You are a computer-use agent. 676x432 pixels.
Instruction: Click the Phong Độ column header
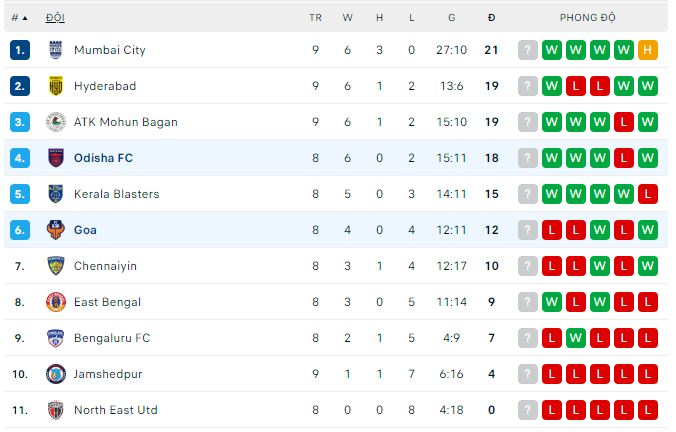pyautogui.click(x=587, y=18)
